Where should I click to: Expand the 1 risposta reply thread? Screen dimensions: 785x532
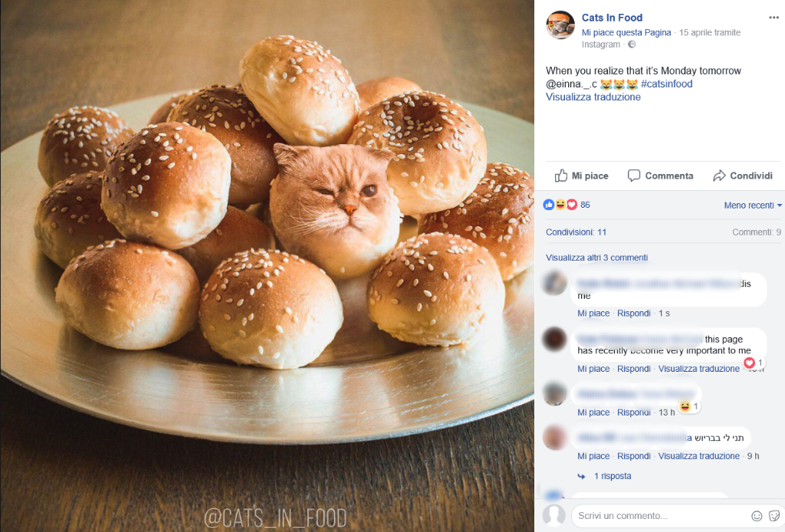tap(612, 476)
